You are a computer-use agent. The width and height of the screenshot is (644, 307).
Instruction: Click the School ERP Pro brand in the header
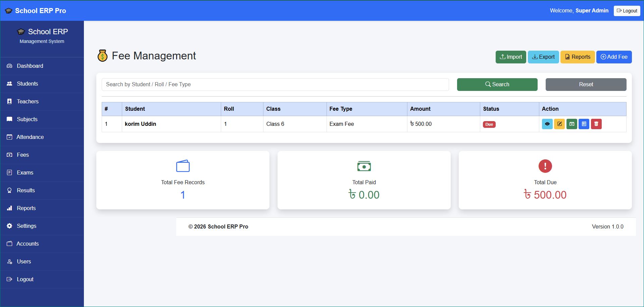36,11
